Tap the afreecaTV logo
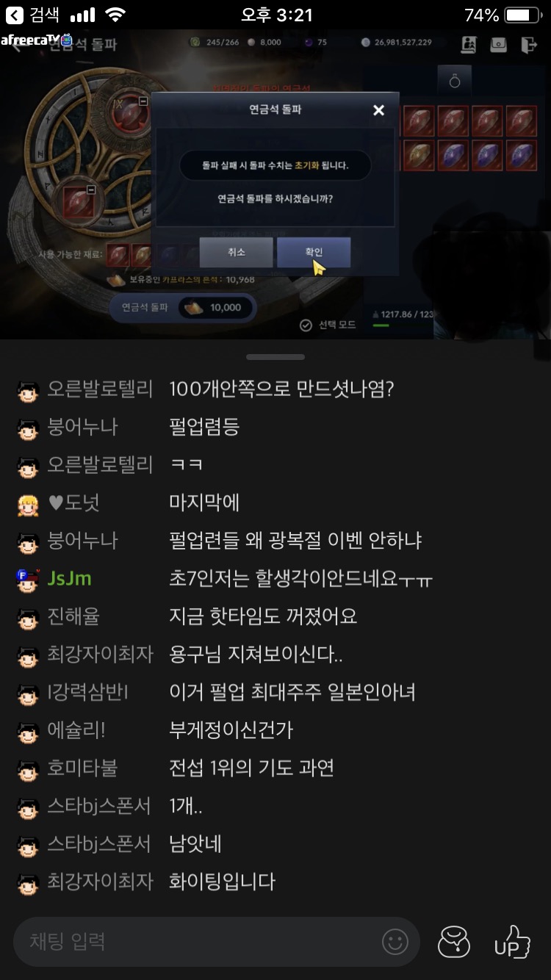Screen dimensions: 551x980 [37, 40]
